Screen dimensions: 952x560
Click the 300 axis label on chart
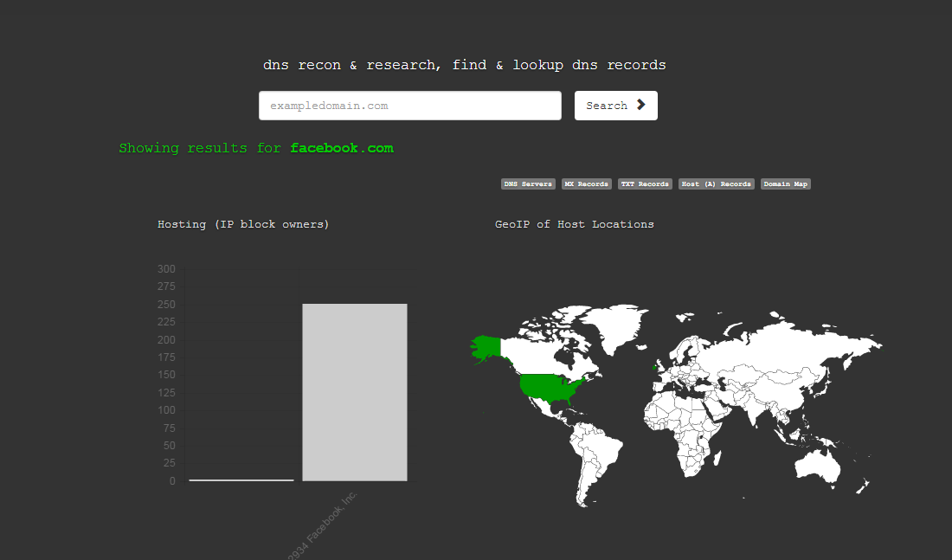point(166,269)
